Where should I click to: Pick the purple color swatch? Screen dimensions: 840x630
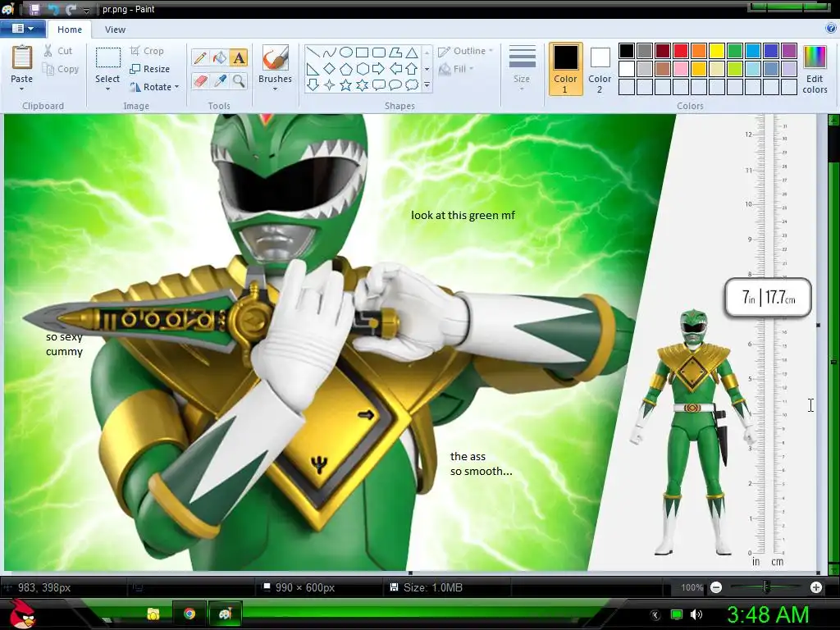(x=788, y=51)
